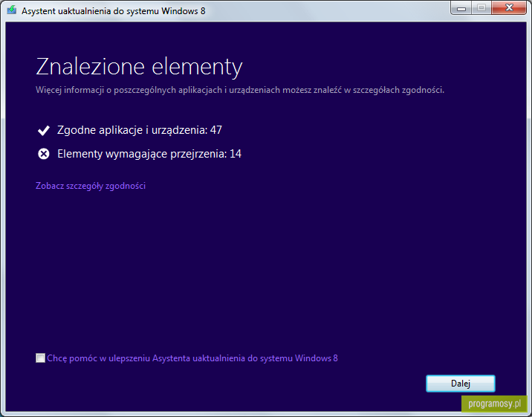The height and width of the screenshot is (417, 532).
Task: Click the upgrade assistant icon in the title bar
Action: pos(12,10)
